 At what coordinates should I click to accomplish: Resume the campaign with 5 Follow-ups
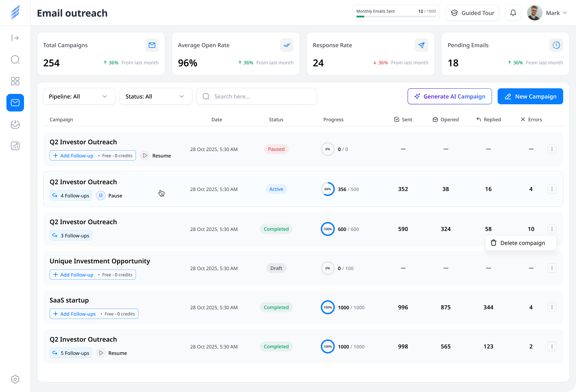pos(112,353)
